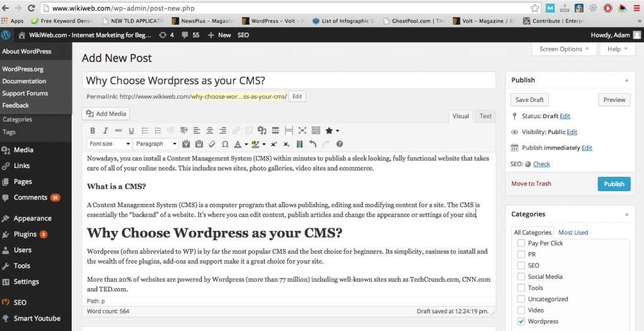Click the toolbar's camera-and-music media icon
Viewport: 644px width, 331px height.
(262, 131)
